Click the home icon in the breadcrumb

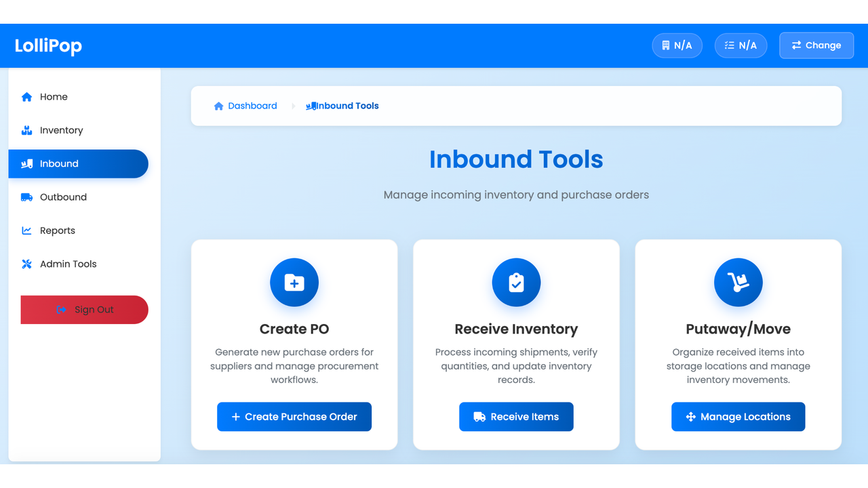218,106
